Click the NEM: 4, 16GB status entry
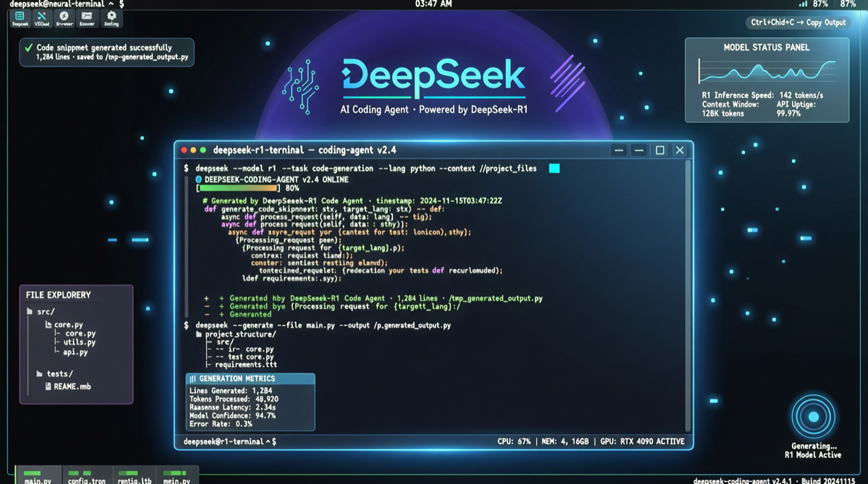The image size is (868, 484). pyautogui.click(x=566, y=441)
